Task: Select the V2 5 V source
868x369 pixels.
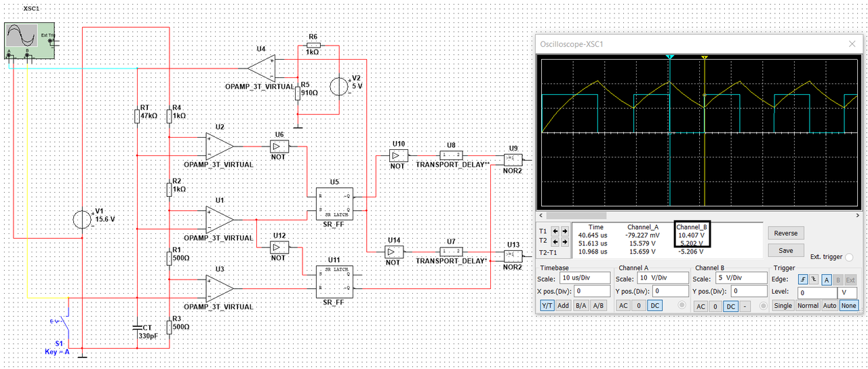Action: click(x=338, y=86)
